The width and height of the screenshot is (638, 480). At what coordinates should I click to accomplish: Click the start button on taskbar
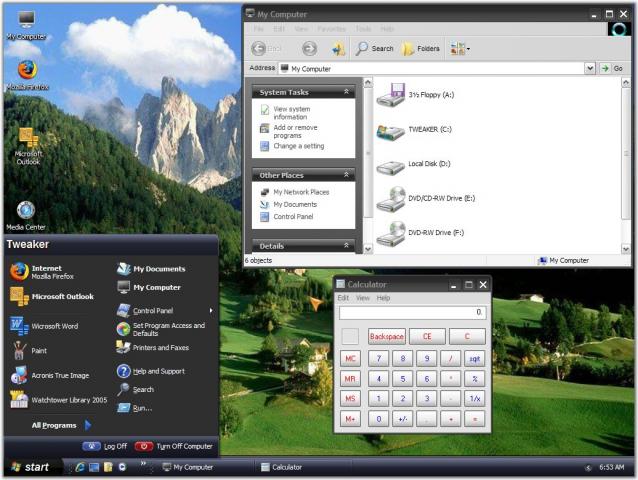[31, 467]
